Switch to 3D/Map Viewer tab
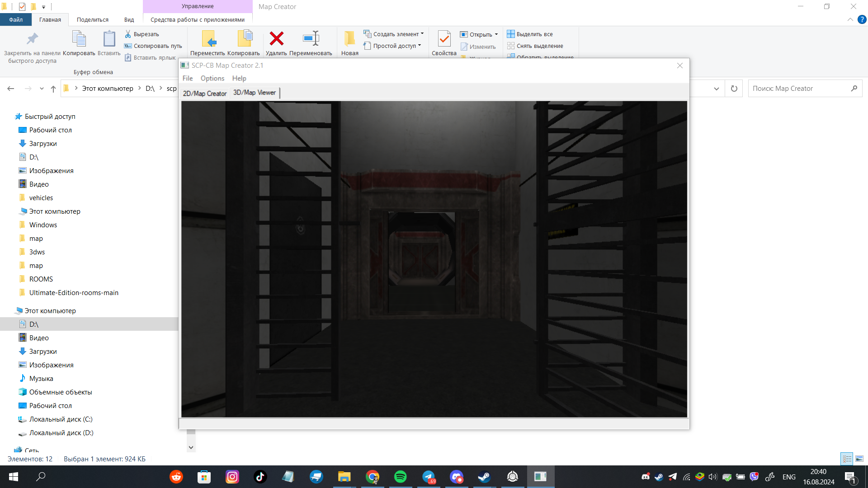This screenshot has height=488, width=868. pyautogui.click(x=254, y=92)
